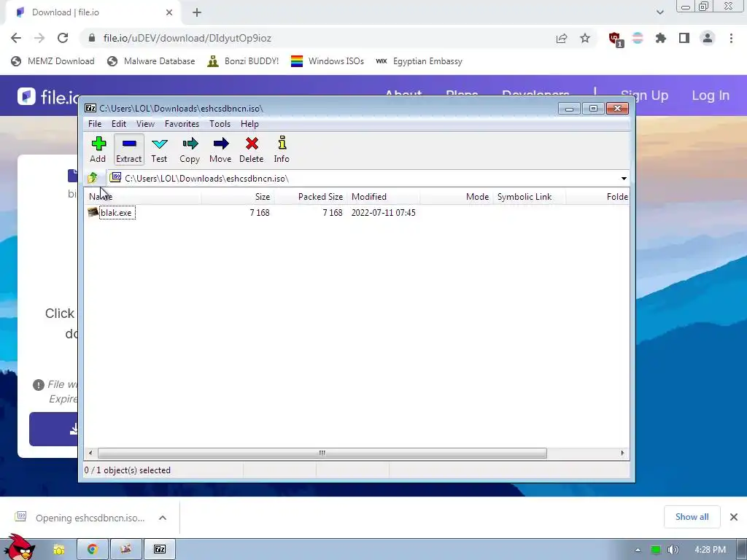Open the MEMZ Download bookmark
747x560 pixels.
(53, 61)
